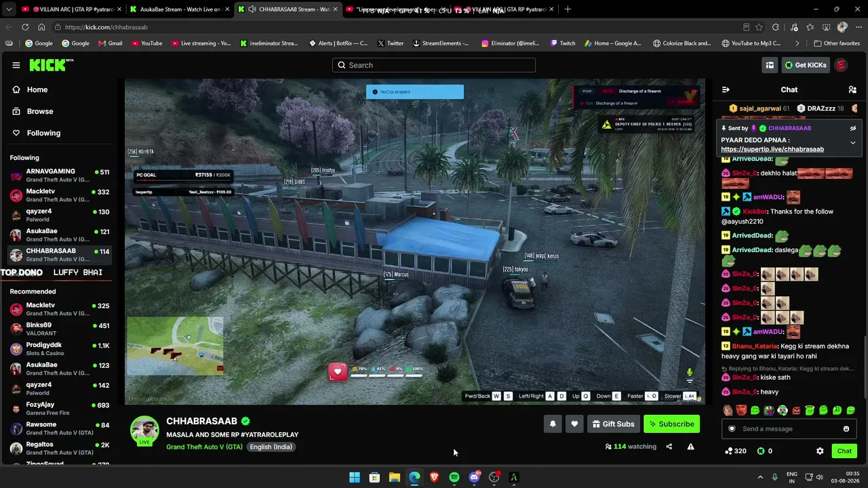Click the Get KICKs button

(x=806, y=65)
